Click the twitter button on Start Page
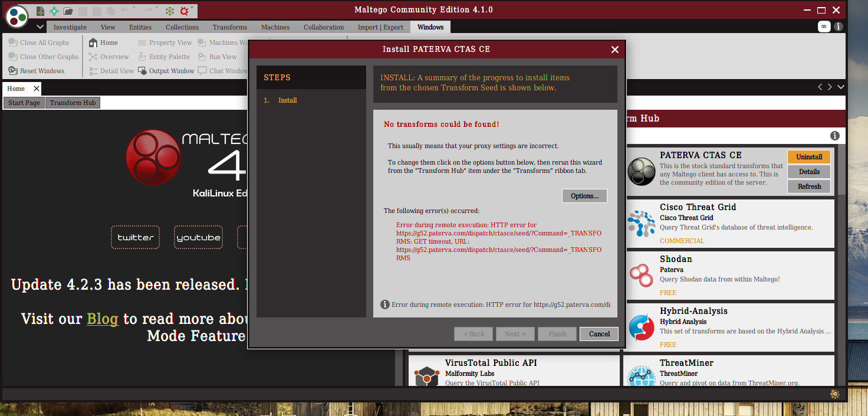 pos(135,237)
